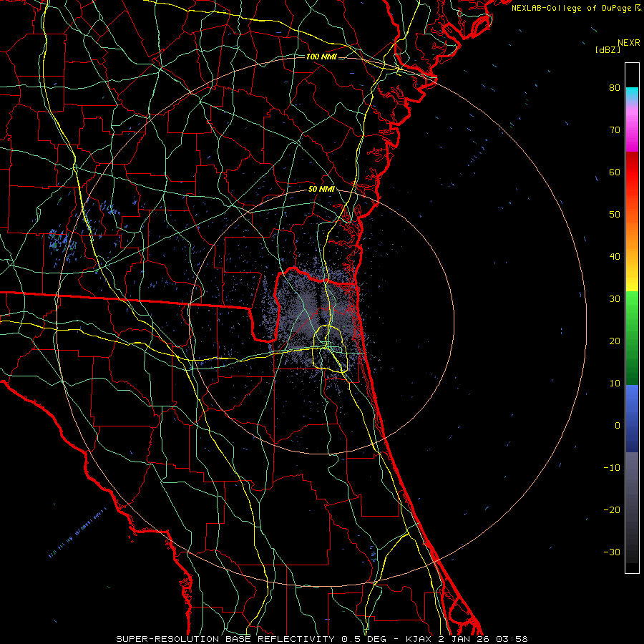
Task: Click the 40 value on the dBZ scale
Action: click(615, 257)
